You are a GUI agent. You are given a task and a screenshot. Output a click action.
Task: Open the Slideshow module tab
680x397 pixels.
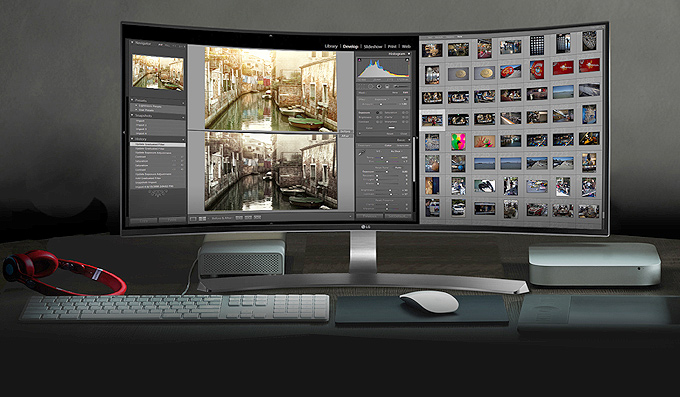[x=373, y=46]
